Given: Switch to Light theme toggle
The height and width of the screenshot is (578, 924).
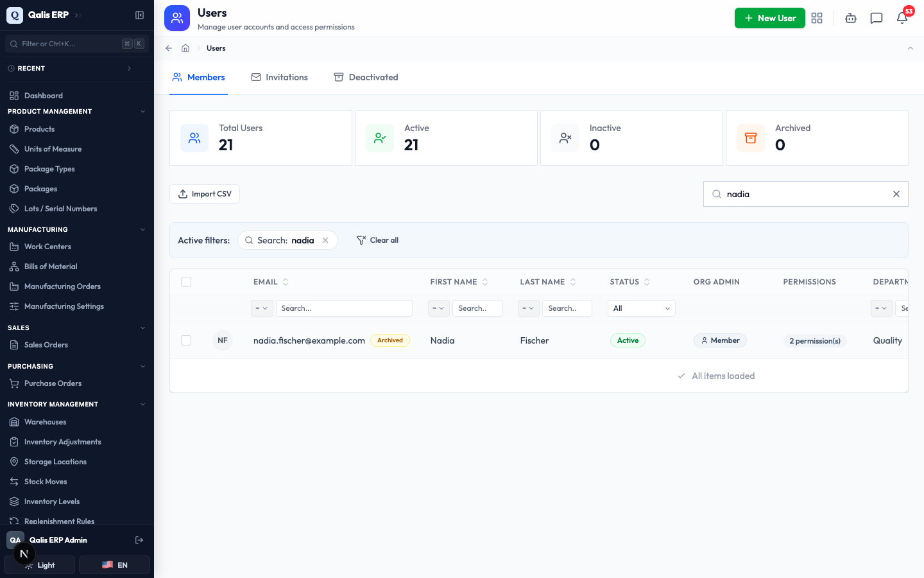Looking at the screenshot, I should click(40, 565).
